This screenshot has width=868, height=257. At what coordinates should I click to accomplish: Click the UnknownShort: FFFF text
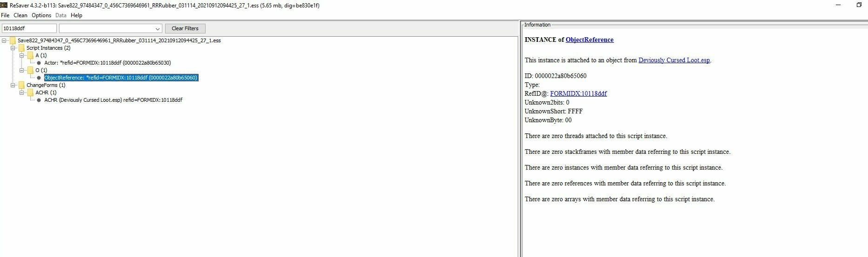tap(554, 111)
